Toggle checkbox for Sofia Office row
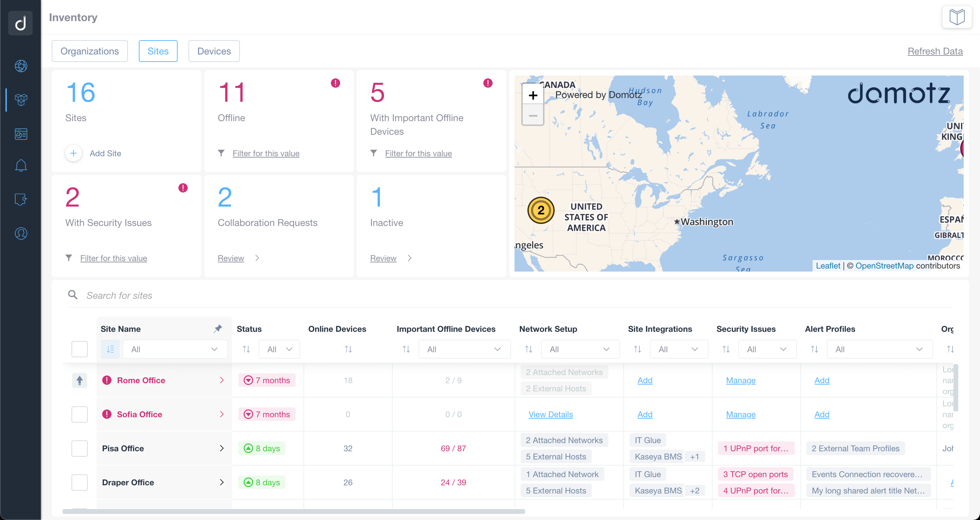This screenshot has height=520, width=980. [x=79, y=414]
